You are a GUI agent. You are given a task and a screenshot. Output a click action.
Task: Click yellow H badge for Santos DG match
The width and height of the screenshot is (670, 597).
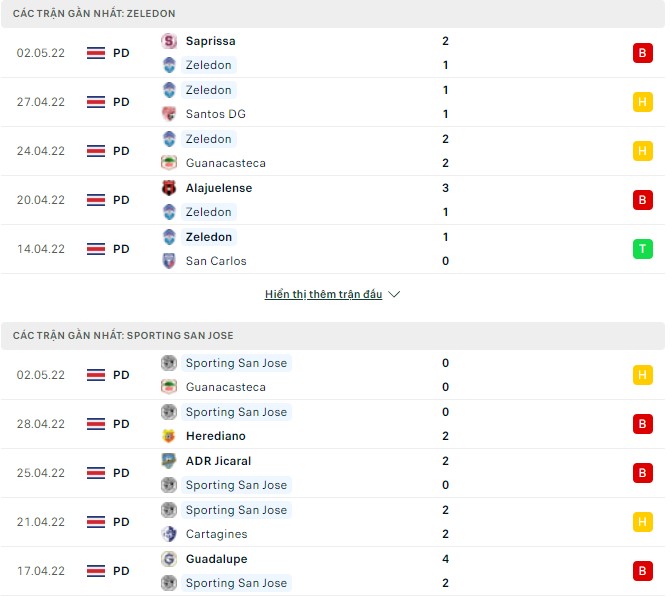(x=642, y=102)
